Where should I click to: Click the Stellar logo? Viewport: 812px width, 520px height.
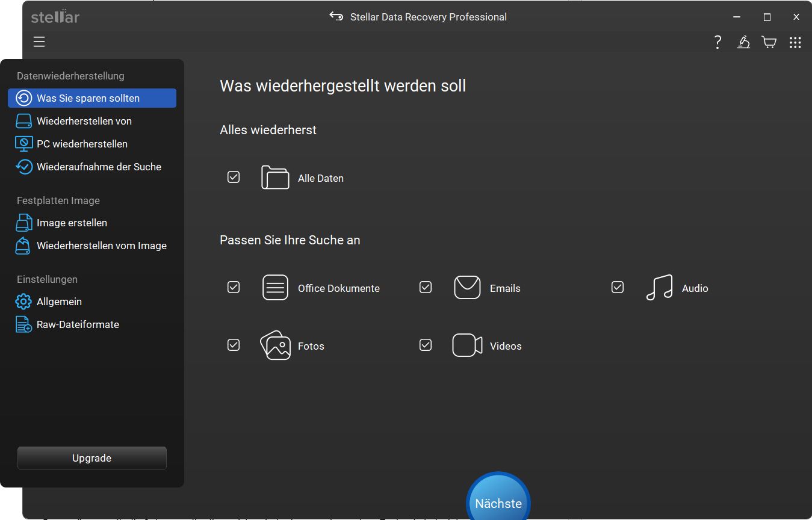(55, 17)
